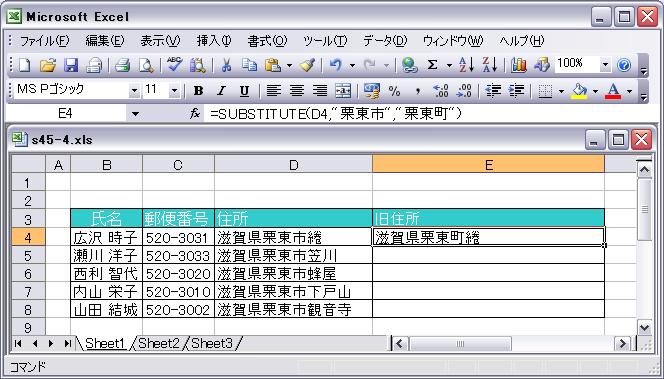Image resolution: width=664 pixels, height=379 pixels.
Task: Toggle Align Right
Action: click(x=320, y=91)
